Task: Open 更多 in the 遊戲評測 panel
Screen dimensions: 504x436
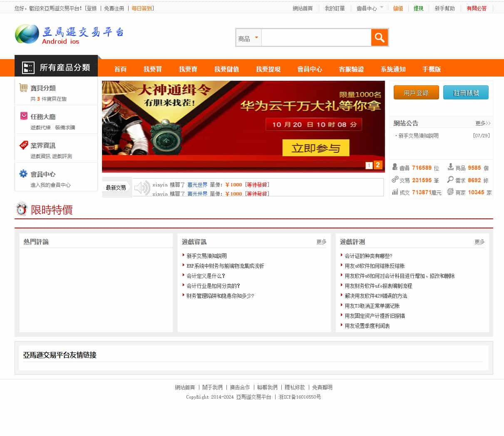Action: click(x=479, y=242)
